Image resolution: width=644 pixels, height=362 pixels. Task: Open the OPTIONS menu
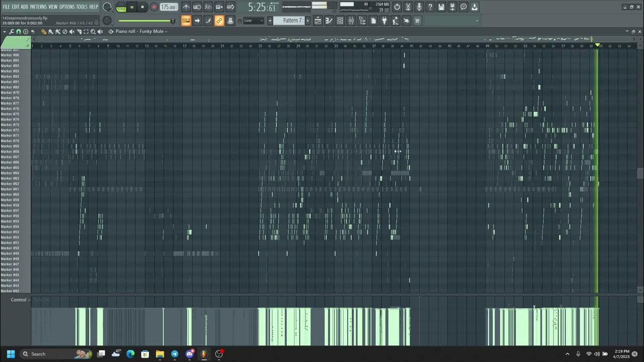pos(67,7)
